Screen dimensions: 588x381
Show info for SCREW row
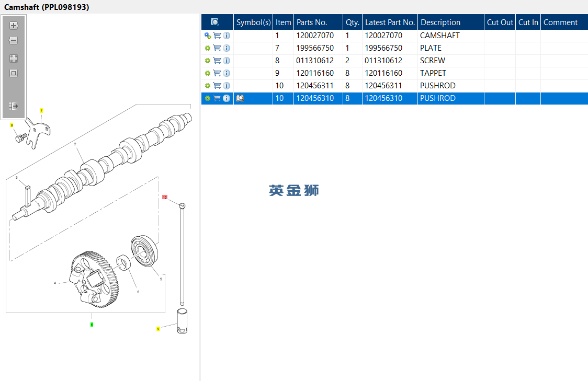click(227, 61)
